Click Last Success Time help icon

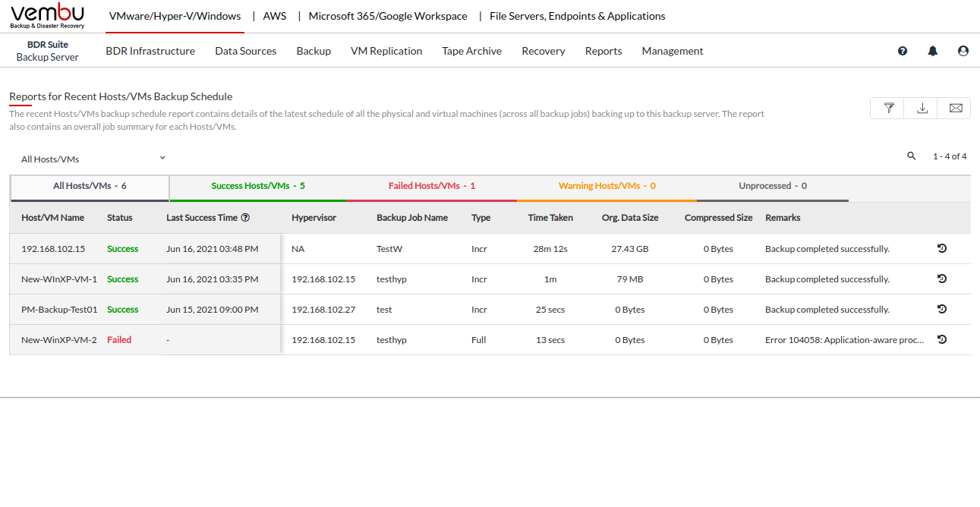pos(246,218)
